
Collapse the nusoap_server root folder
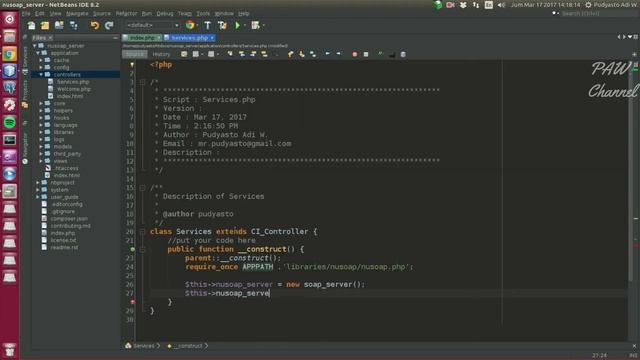coord(35,46)
